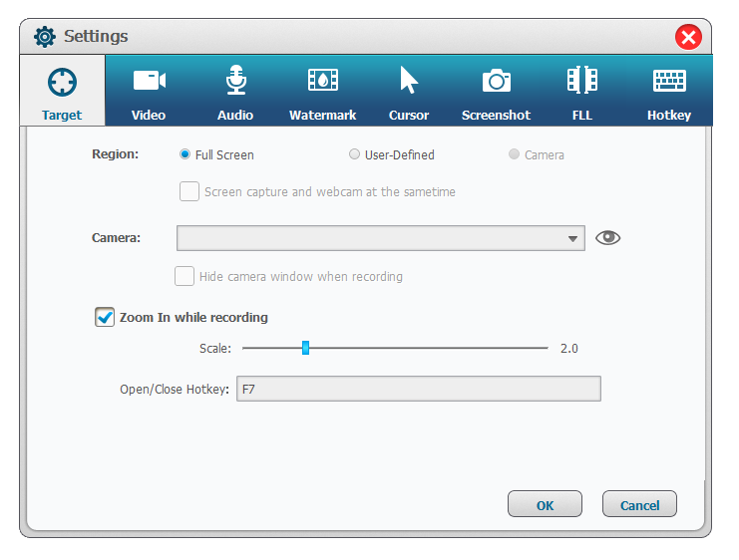Uncheck Zoom In while recording
This screenshot has height=560, width=739.
coord(105,317)
